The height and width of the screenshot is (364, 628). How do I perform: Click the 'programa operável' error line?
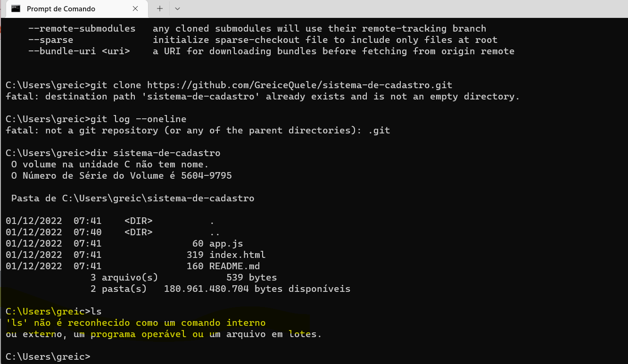tap(164, 334)
